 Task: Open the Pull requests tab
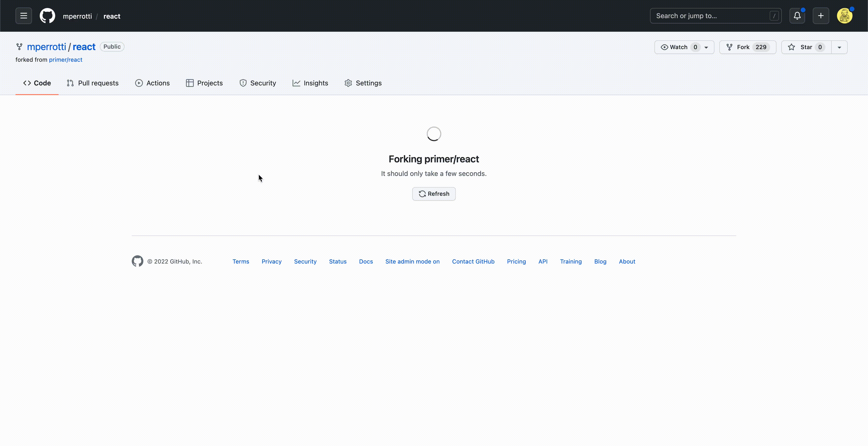[93, 83]
